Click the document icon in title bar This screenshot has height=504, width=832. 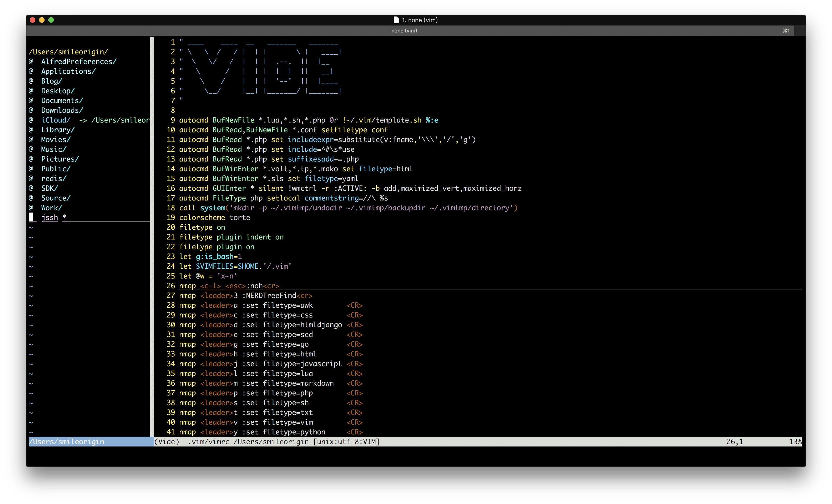coord(396,20)
